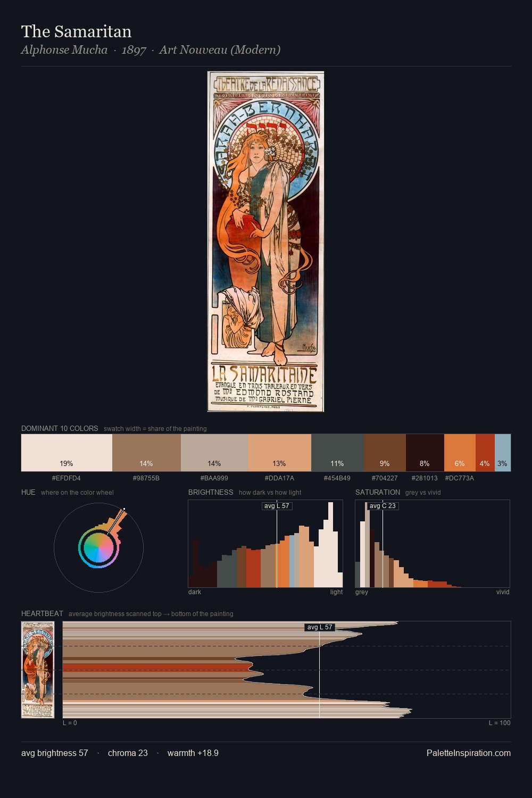The height and width of the screenshot is (798, 532).
Task: Click the hex code #DC773A label
Action: (460, 478)
